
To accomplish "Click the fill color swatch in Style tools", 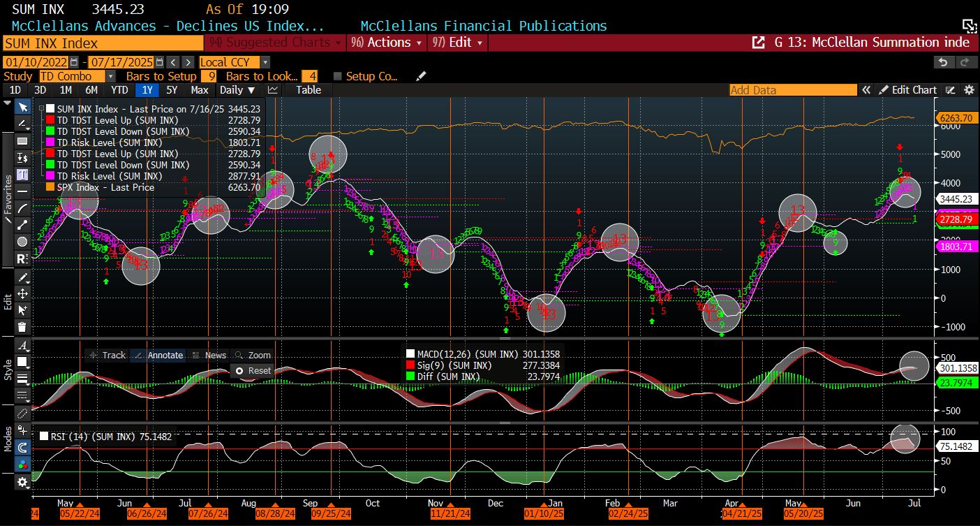I will [x=22, y=362].
